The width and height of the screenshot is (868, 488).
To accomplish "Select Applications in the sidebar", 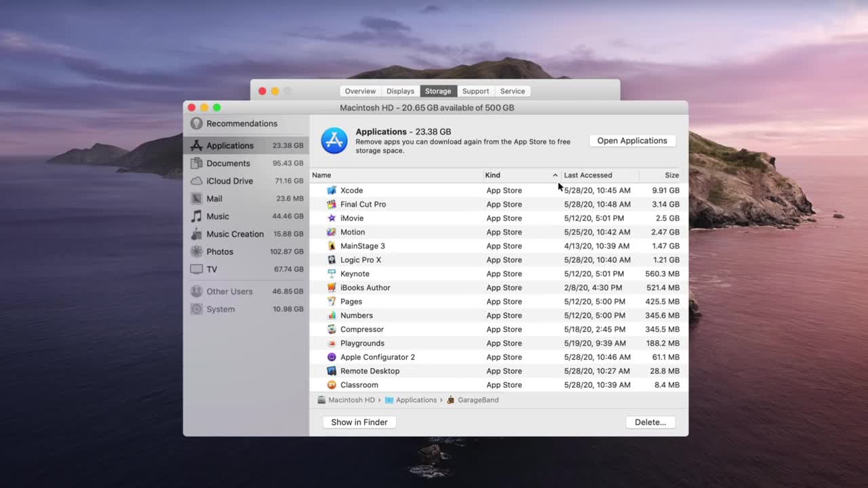I will tap(246, 146).
